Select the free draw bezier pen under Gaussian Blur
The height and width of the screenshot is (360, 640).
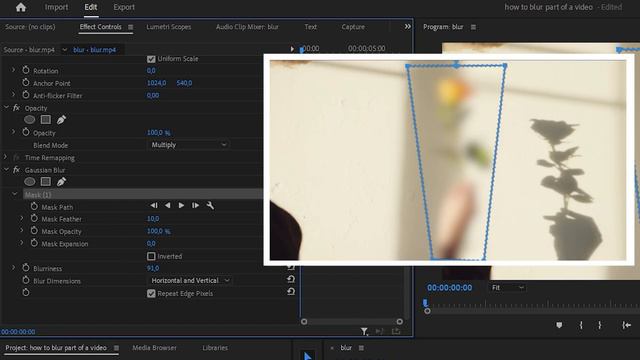coord(61,182)
